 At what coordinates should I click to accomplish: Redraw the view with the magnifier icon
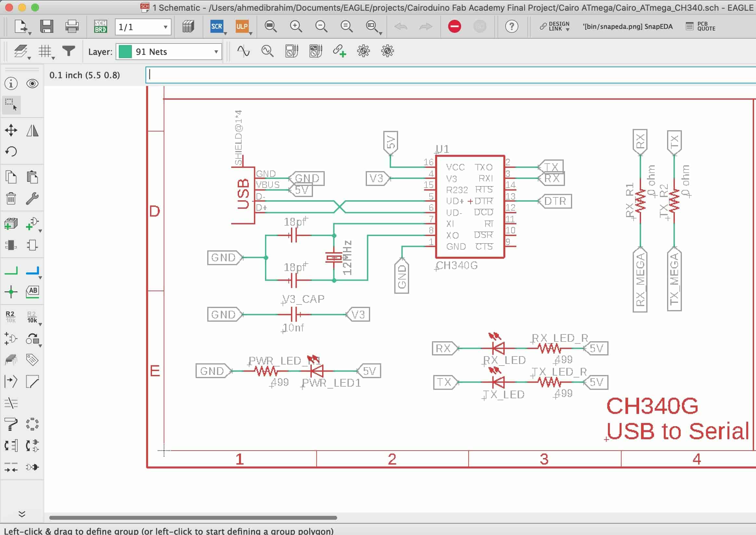point(346,26)
